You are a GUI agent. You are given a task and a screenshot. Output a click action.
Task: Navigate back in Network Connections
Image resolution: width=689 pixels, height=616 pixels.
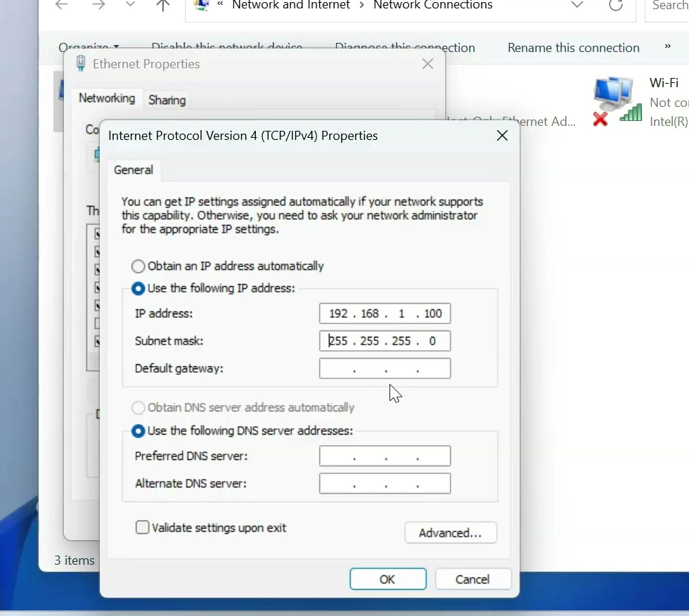pos(62,5)
